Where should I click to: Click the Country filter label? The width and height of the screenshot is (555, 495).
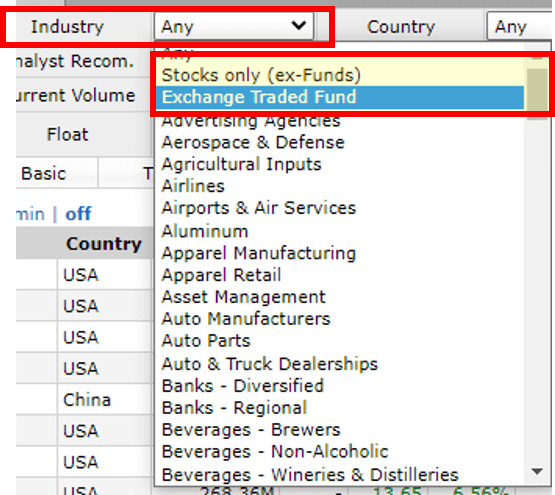tap(401, 27)
